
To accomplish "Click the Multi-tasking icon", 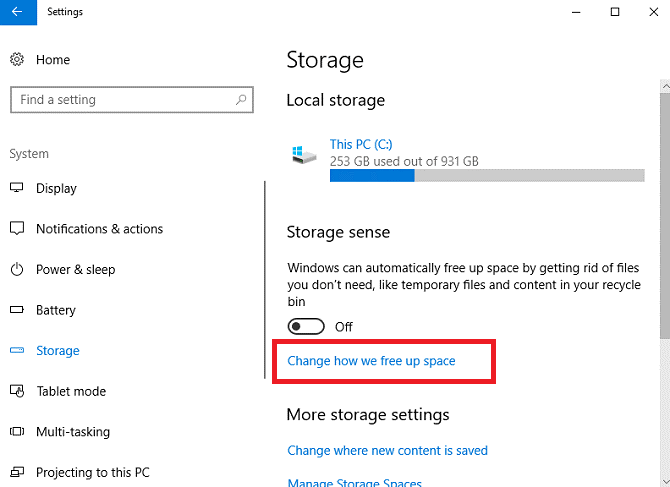I will tap(17, 431).
